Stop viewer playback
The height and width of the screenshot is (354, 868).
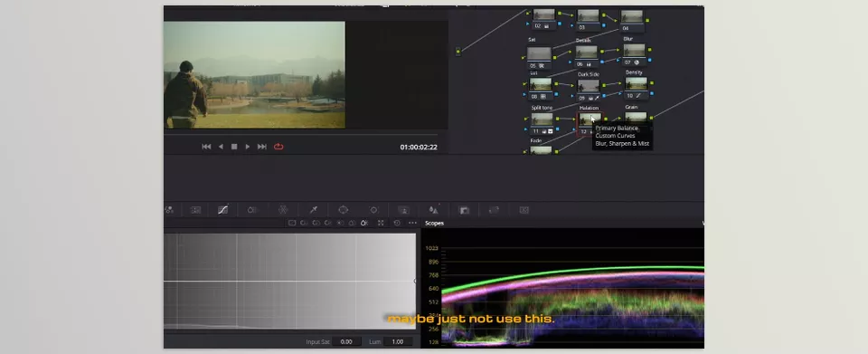coord(234,147)
